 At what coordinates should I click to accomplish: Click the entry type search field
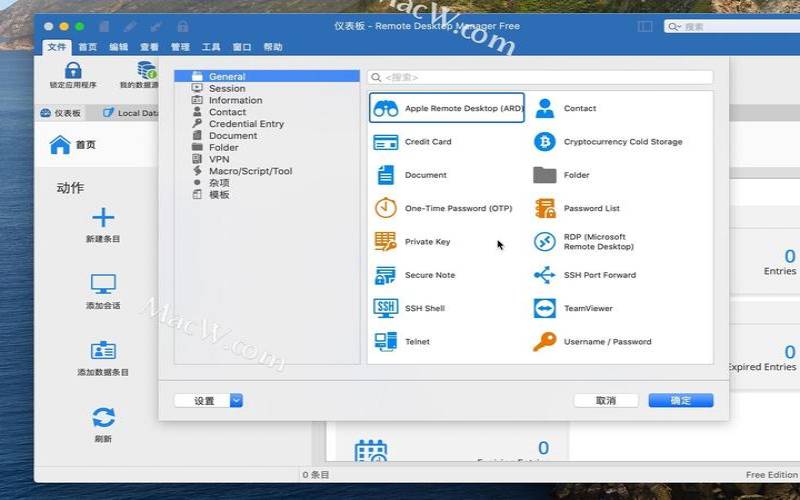tap(540, 77)
